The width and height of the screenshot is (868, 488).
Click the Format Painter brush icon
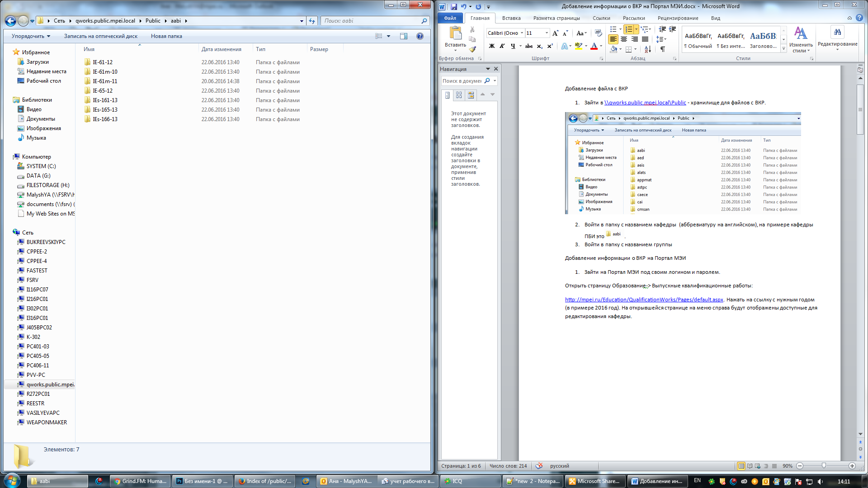472,49
